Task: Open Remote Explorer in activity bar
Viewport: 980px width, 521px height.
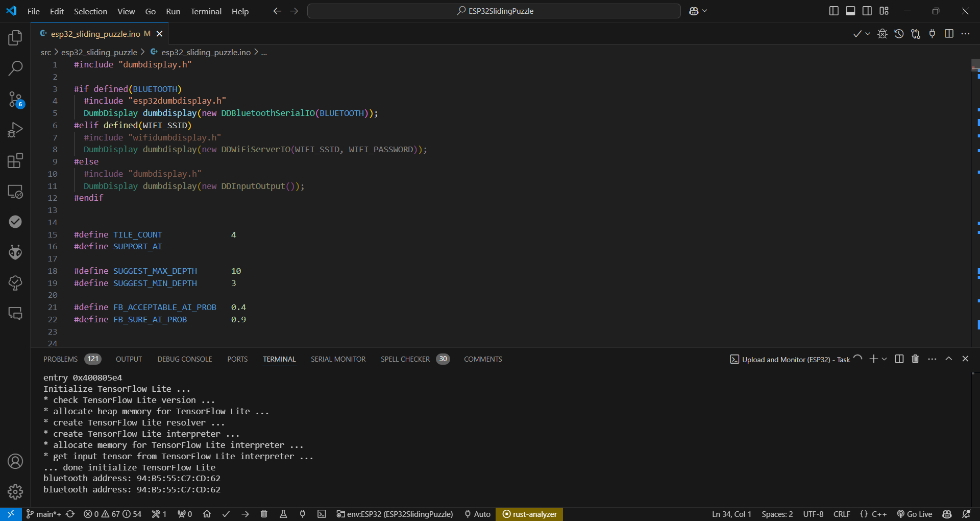Action: (x=15, y=191)
